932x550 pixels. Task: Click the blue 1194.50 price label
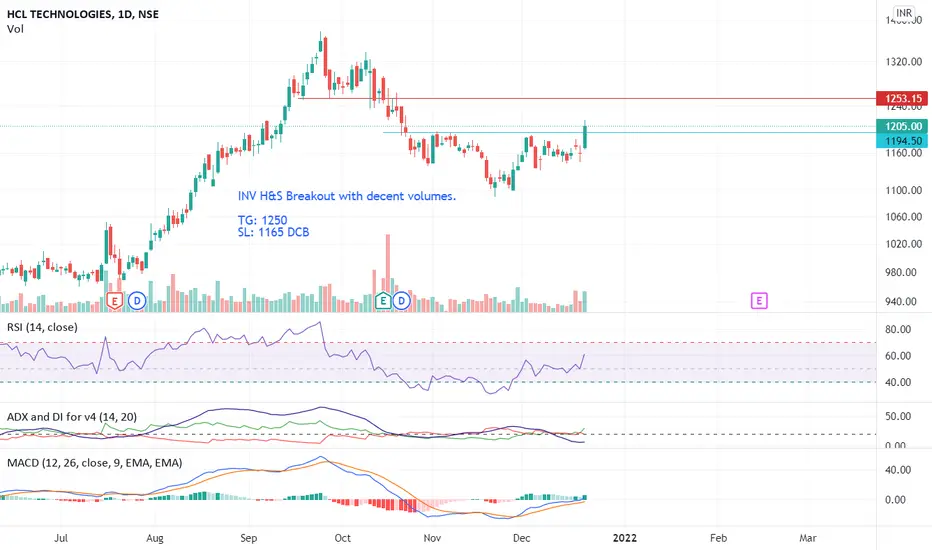[902, 141]
